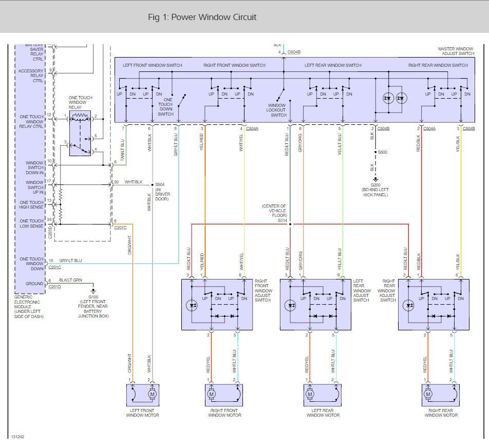Click the orange ORG/WHT wire label
The image size is (489, 448).
(x=129, y=245)
